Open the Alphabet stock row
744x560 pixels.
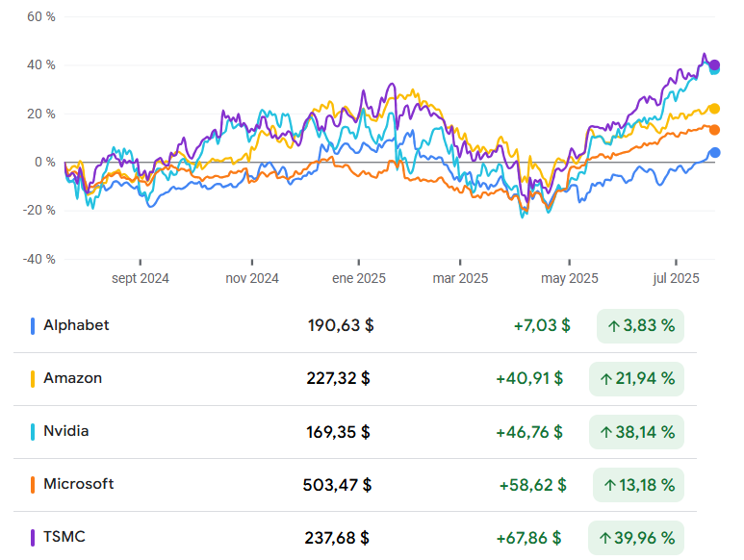click(76, 325)
